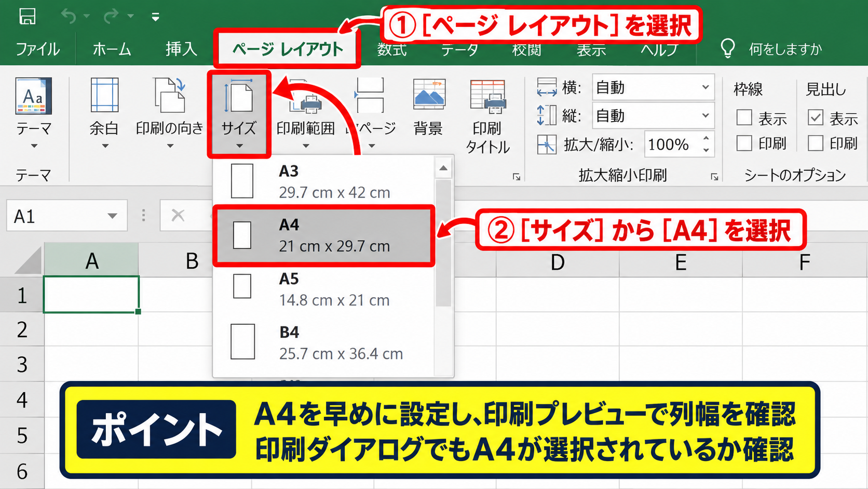Choose A5 14.8 cm x 21 cm
Screen dimensions: 868x489
tap(323, 289)
